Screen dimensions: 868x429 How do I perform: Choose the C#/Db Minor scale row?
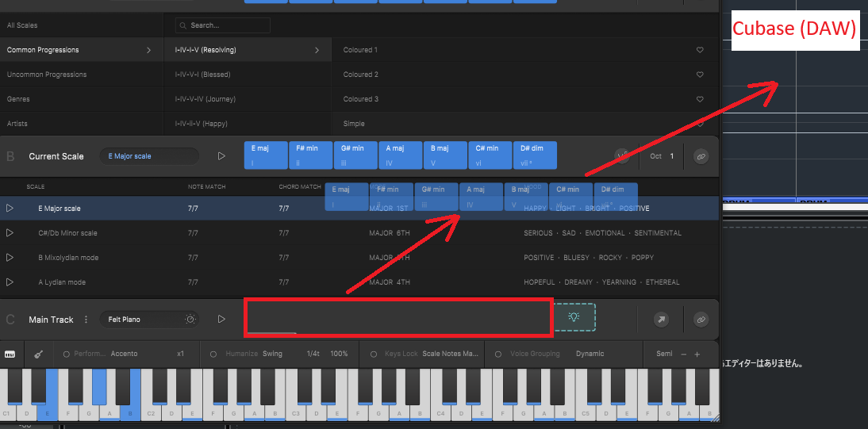point(67,233)
